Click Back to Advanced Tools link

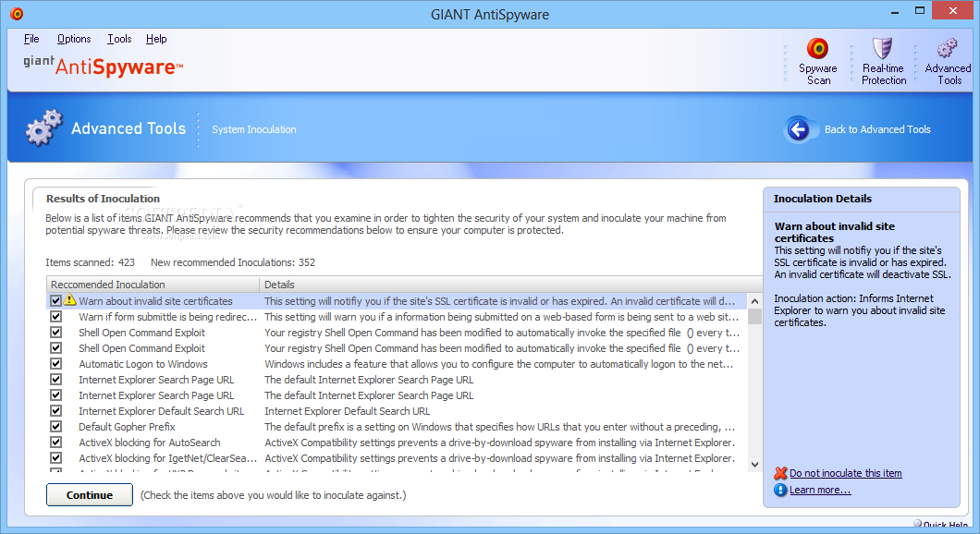(877, 129)
